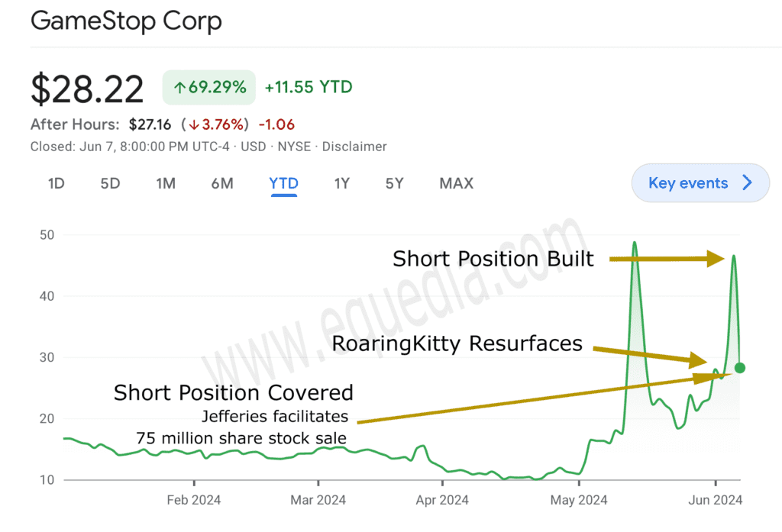Select the YTD time range tab
Image resolution: width=782 pixels, height=532 pixels.
click(284, 183)
